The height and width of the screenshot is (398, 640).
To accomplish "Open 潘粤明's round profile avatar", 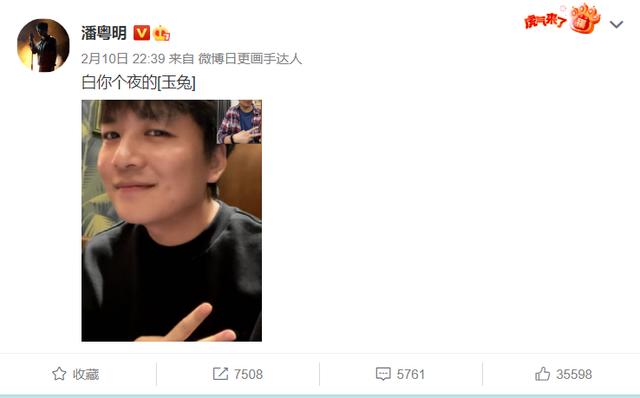I will [43, 45].
